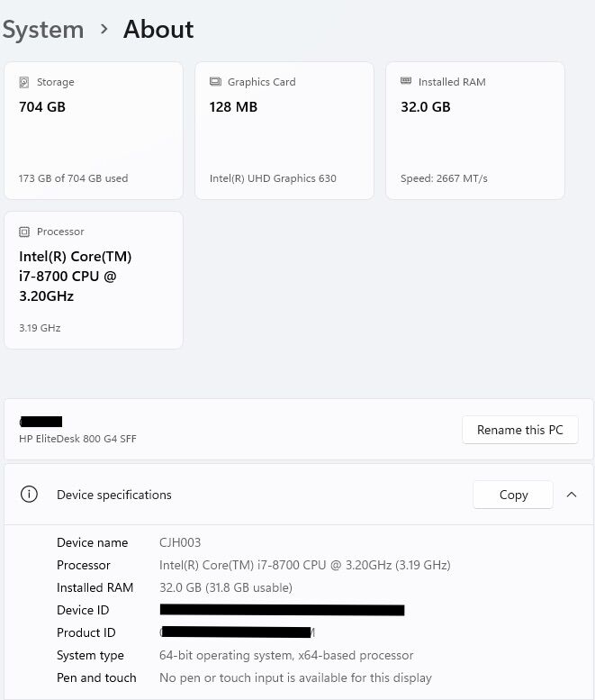Click the Graphics Card icon

(215, 82)
